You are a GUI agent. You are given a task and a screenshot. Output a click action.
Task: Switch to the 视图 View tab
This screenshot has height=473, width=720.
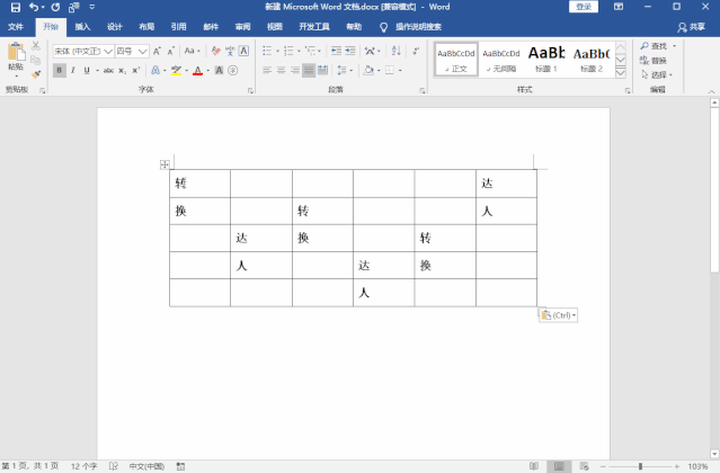(x=275, y=27)
